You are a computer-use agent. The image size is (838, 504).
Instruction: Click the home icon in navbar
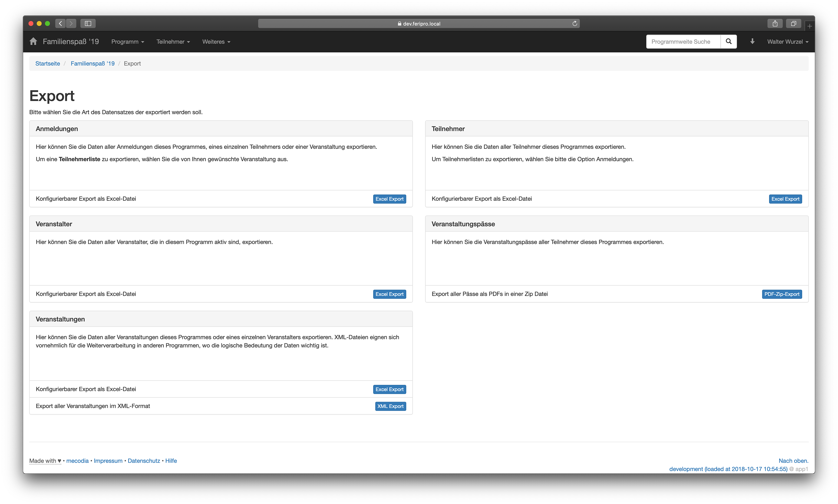coord(33,41)
